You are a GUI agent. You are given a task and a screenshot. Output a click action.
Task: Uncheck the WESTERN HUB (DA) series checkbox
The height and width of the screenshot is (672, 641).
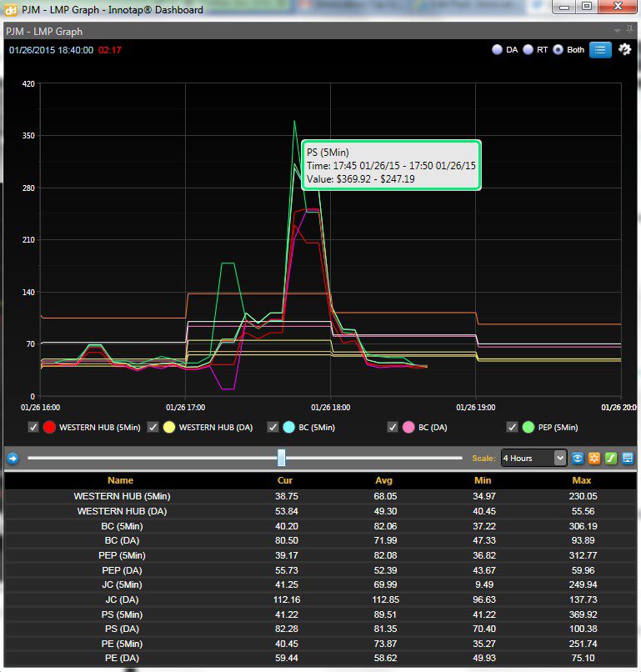[153, 427]
